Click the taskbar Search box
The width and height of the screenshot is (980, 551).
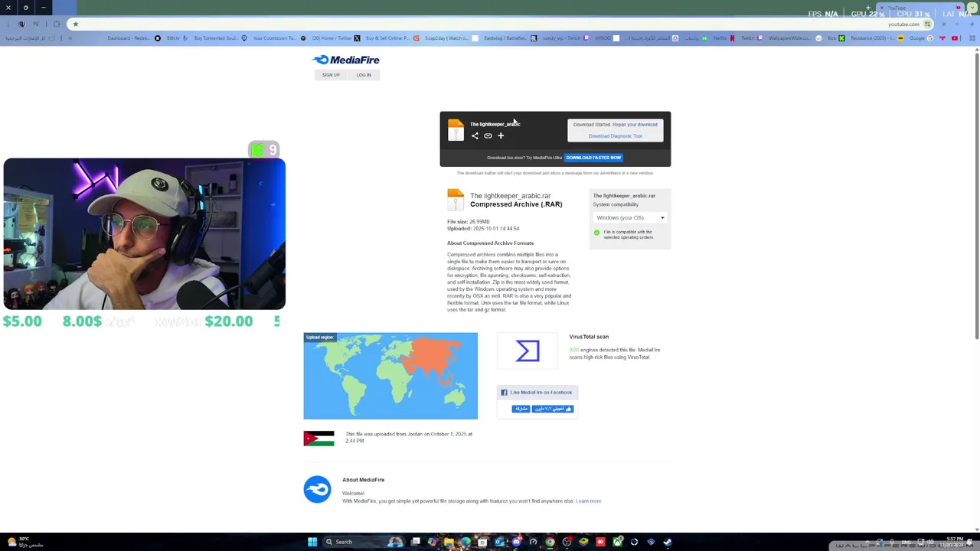(364, 542)
